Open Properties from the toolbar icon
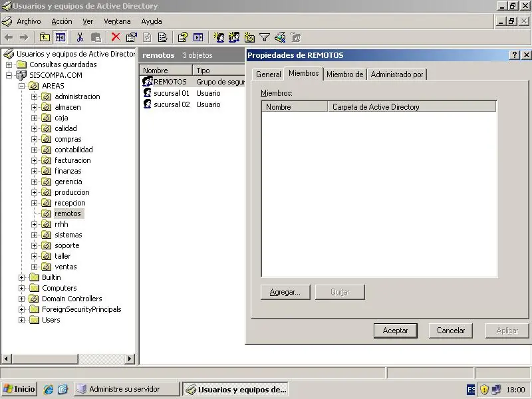Viewport: 532px width, 399px height. click(131, 37)
